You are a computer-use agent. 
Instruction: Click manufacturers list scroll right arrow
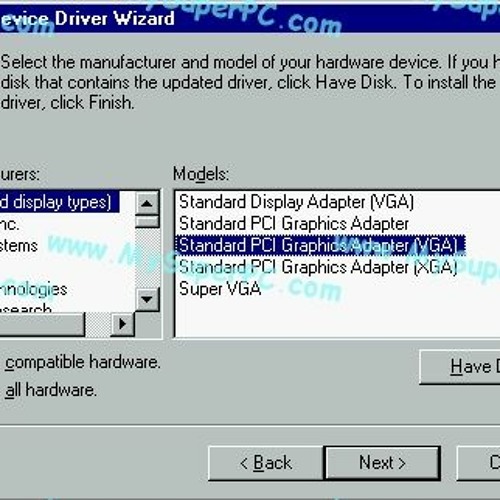pos(122,324)
